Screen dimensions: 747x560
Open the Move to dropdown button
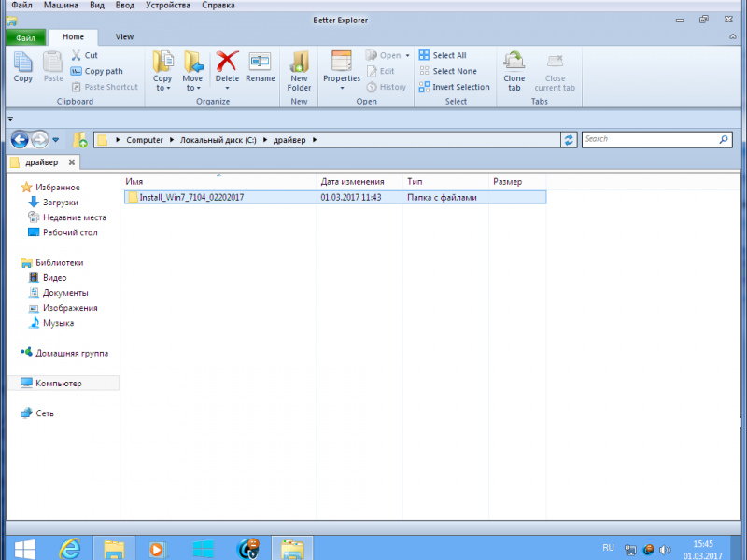(192, 71)
